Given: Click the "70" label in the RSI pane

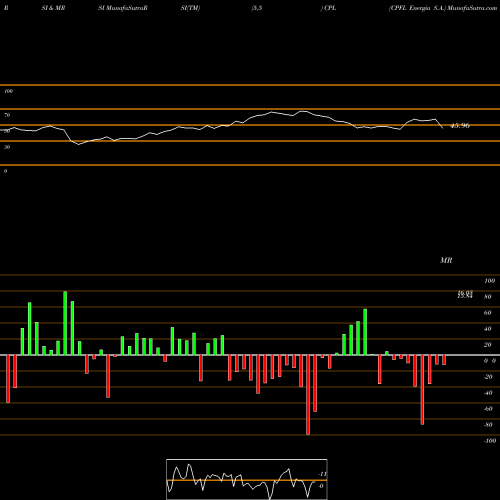Looking at the screenshot, I should pos(7,115).
